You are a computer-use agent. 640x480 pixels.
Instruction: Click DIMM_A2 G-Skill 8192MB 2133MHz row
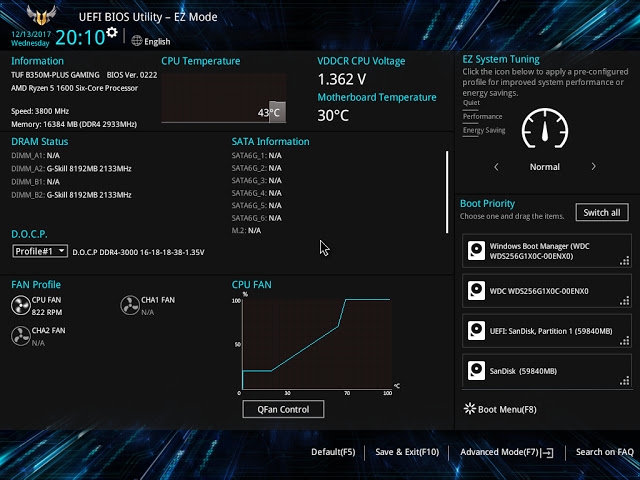[x=71, y=169]
